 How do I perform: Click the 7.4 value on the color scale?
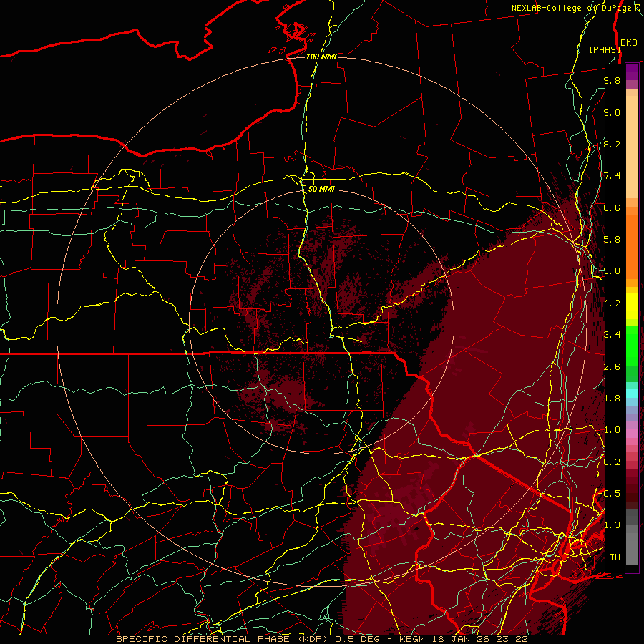pos(612,176)
